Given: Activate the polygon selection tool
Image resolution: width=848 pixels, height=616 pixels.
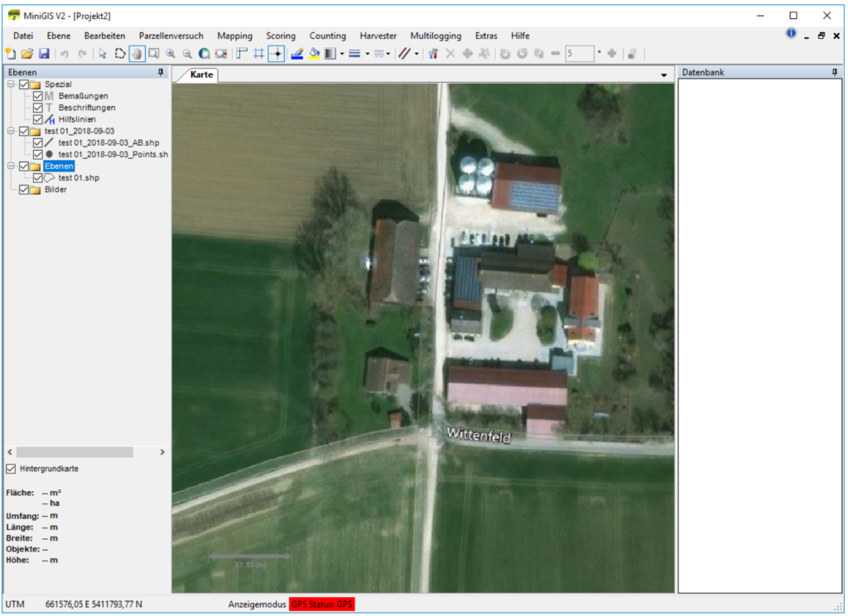Looking at the screenshot, I should point(120,54).
